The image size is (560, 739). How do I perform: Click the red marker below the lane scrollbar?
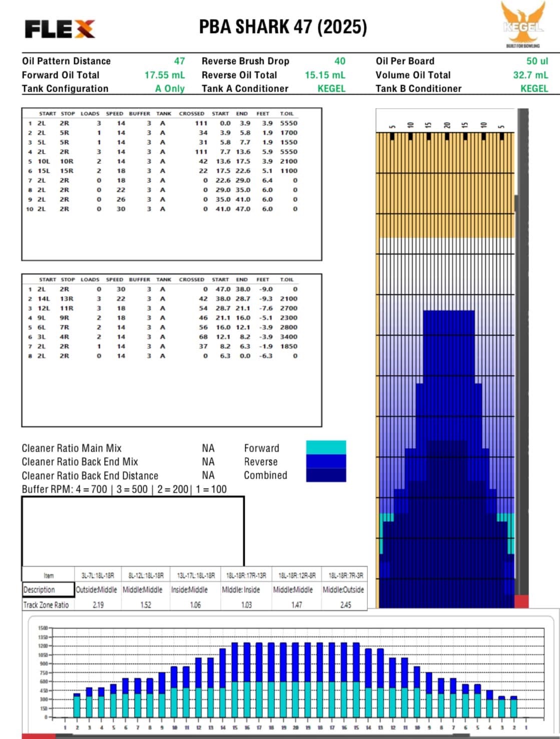(521, 601)
